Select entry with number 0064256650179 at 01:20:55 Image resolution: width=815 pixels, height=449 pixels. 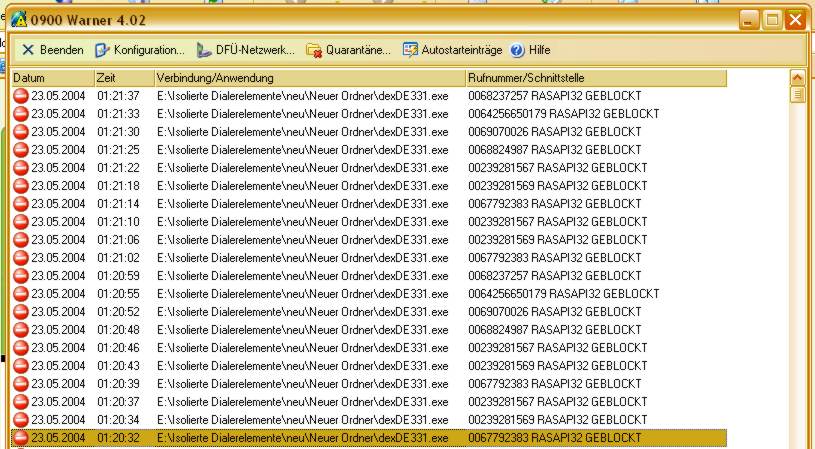click(300, 294)
